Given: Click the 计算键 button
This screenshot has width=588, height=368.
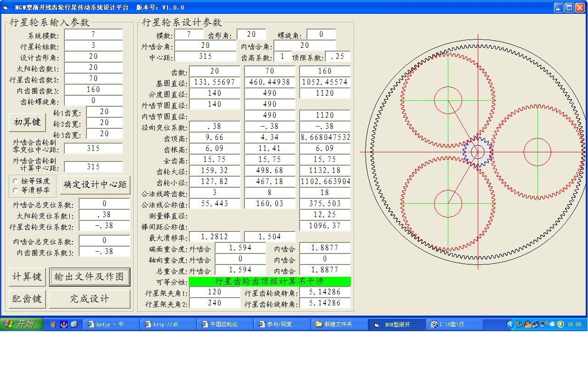Looking at the screenshot, I should point(27,277).
